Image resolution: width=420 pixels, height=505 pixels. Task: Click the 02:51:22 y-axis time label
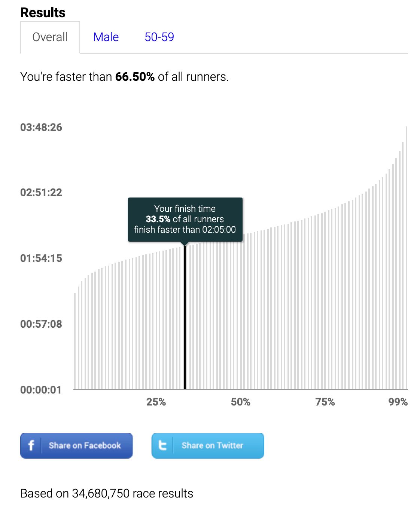point(41,192)
